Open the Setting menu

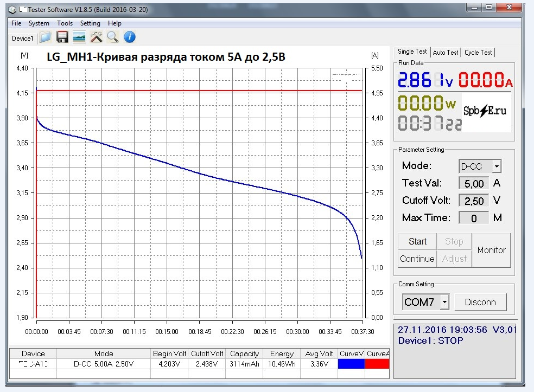pos(90,23)
